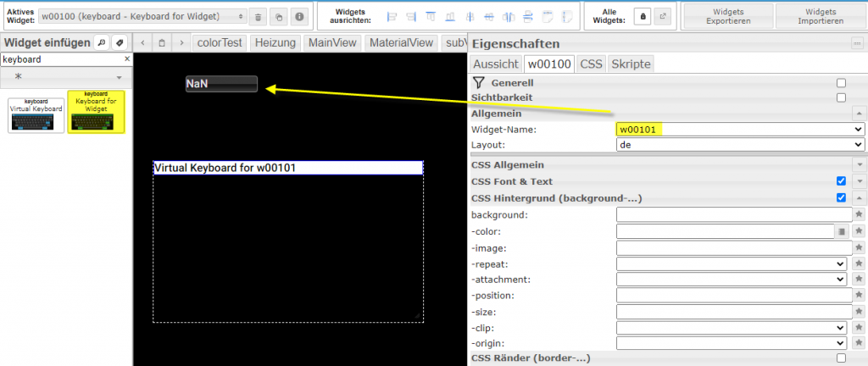Image resolution: width=868 pixels, height=366 pixels.
Task: Click the eraser icon beside Widget einfügen
Action: (120, 42)
